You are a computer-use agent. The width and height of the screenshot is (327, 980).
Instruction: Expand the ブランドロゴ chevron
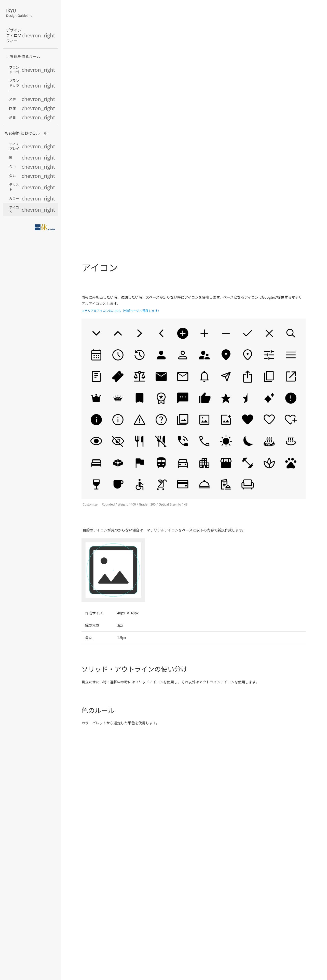pos(38,70)
